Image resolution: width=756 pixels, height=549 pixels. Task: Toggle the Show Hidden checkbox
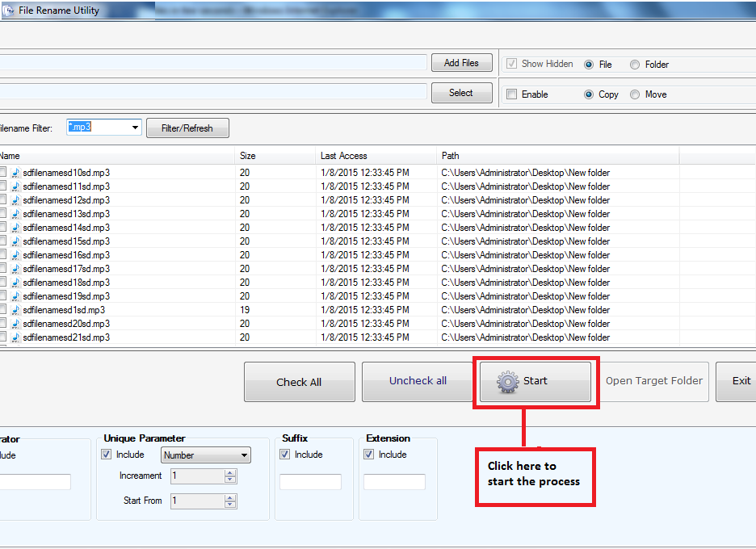click(512, 64)
